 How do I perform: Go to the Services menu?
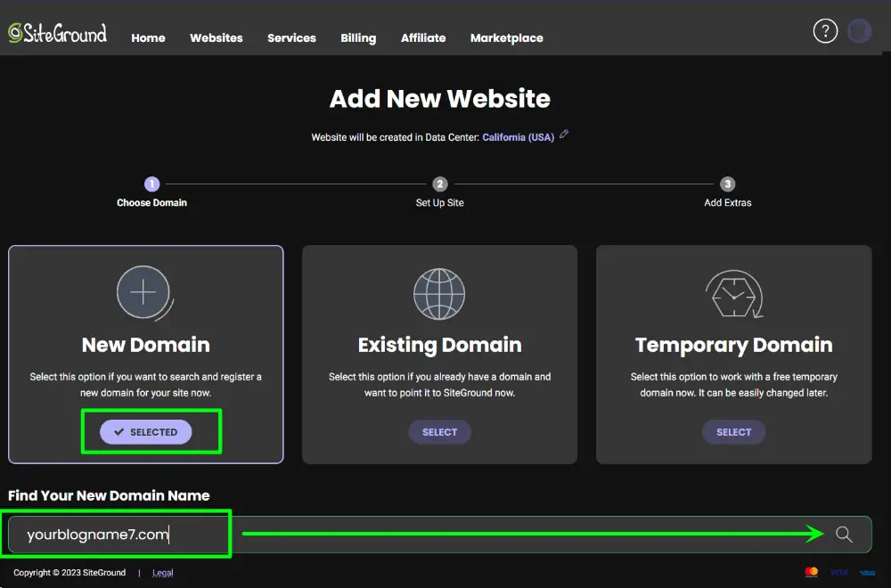291,38
